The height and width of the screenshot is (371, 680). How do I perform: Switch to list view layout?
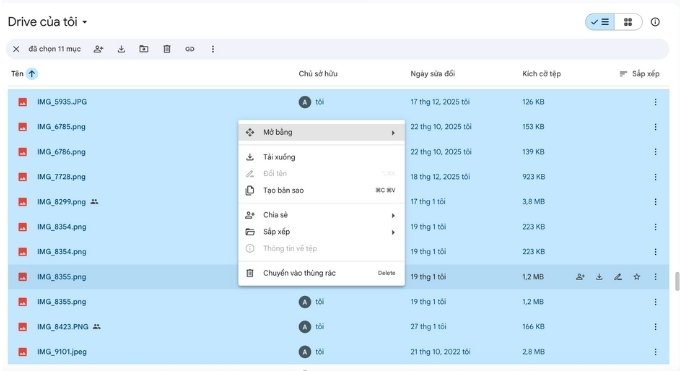click(x=600, y=22)
